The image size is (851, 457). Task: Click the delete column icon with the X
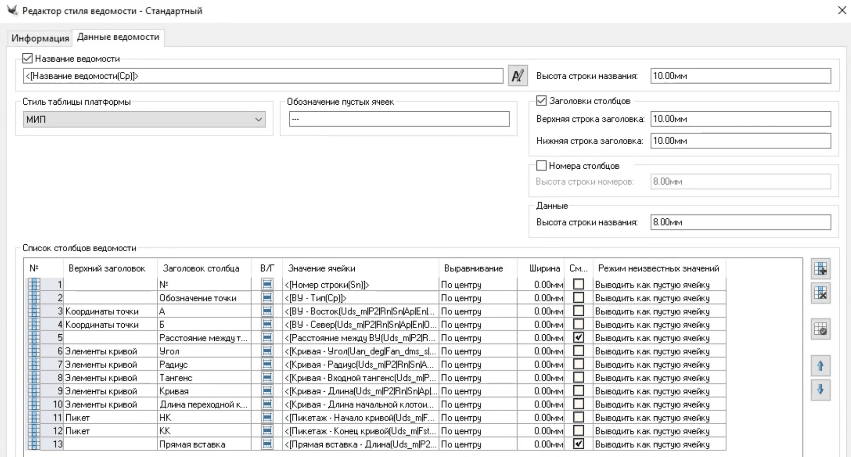click(822, 293)
